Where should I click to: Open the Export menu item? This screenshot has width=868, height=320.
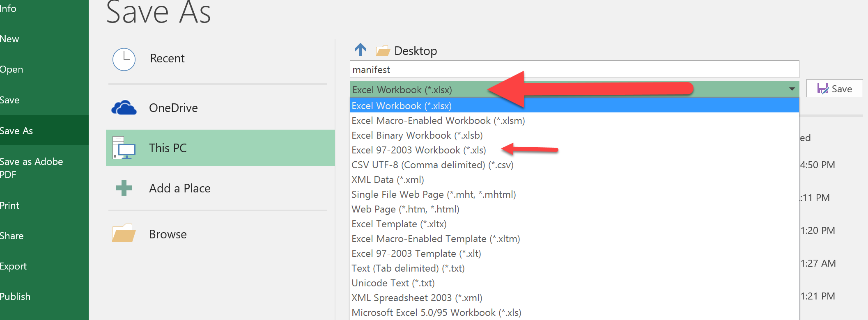click(14, 266)
